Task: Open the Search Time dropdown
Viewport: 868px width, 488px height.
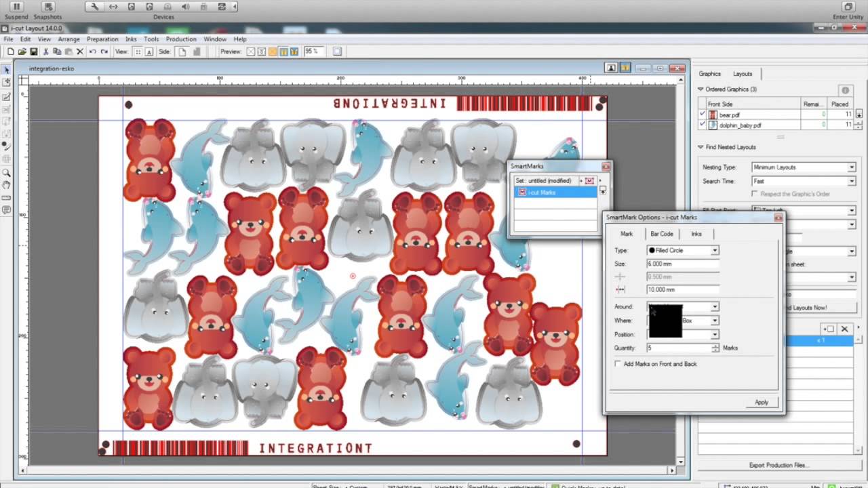Action: (852, 181)
